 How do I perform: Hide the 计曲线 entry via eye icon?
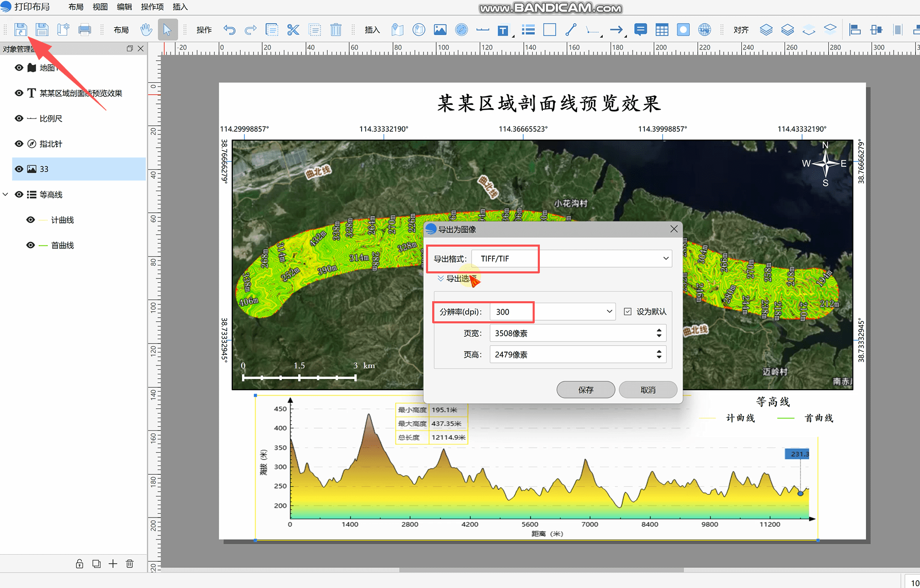coord(30,220)
